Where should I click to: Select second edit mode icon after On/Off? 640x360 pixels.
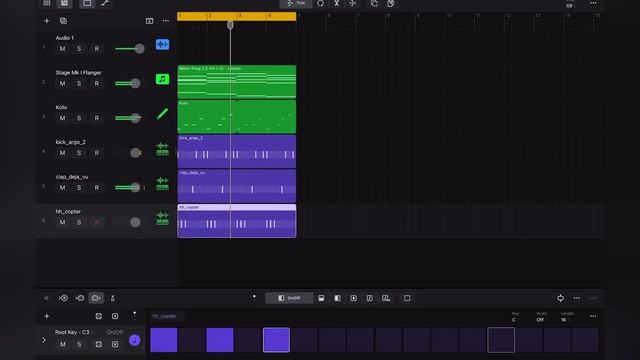pos(337,298)
